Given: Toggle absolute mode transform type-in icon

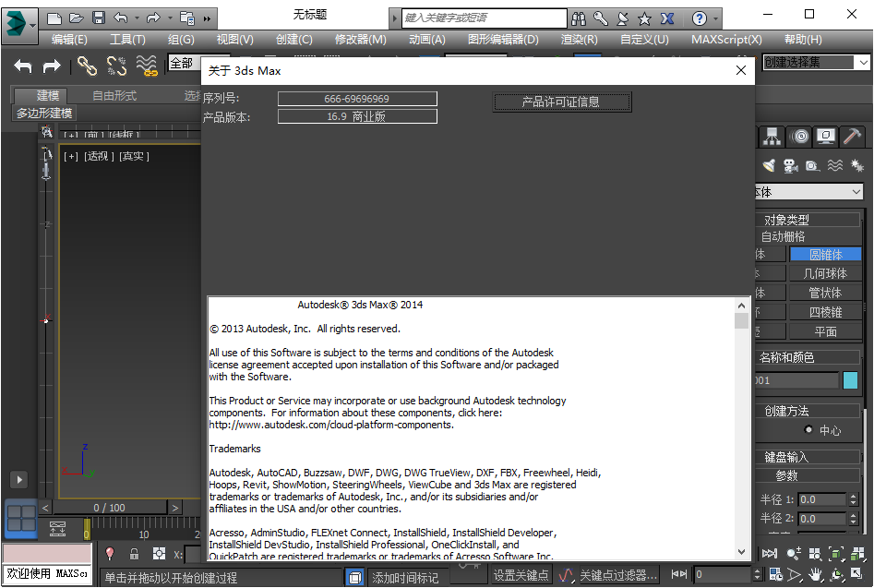Looking at the screenshot, I should coord(160,554).
